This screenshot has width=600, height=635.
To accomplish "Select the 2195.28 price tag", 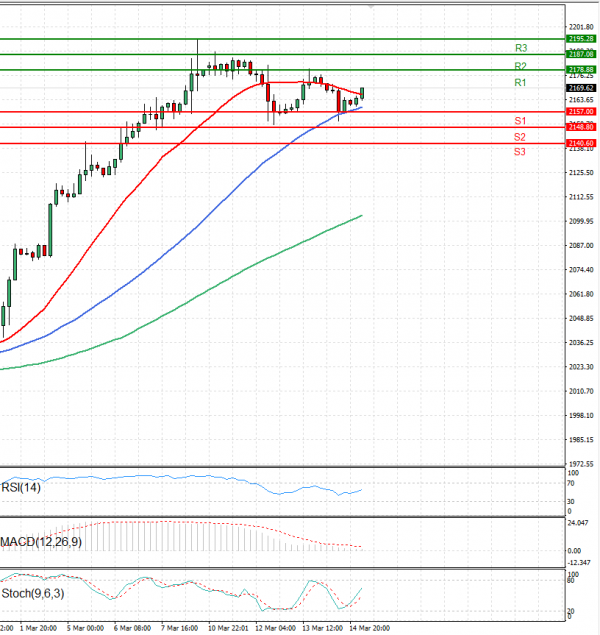I will (581, 39).
